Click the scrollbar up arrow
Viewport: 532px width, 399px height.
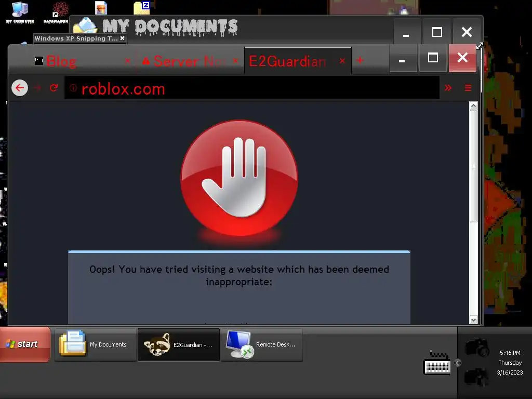[473, 106]
